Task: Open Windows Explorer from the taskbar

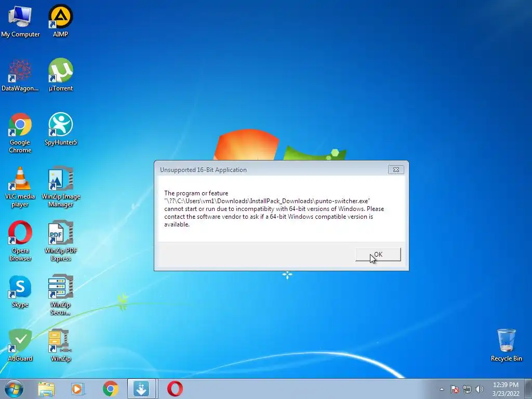Action: pyautogui.click(x=46, y=389)
